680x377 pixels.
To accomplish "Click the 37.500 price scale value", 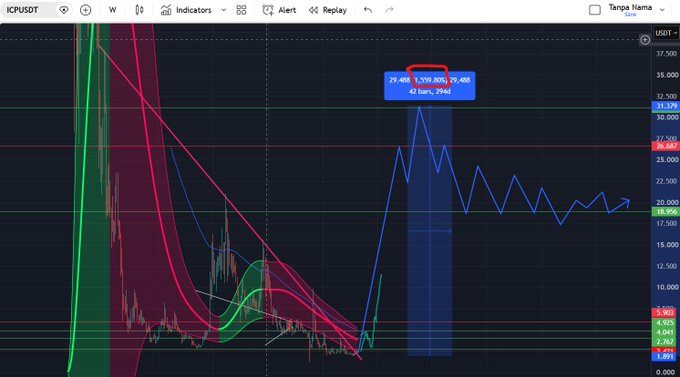I will [x=667, y=54].
